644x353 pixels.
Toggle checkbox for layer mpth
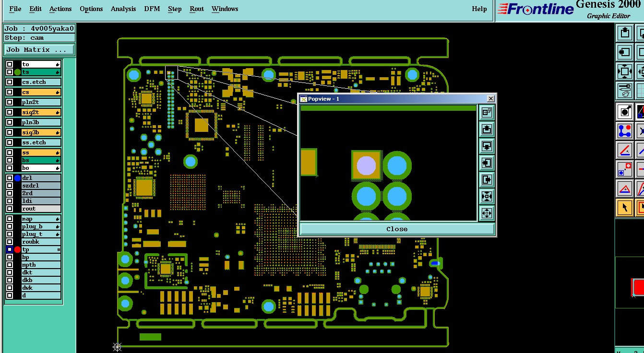click(10, 265)
